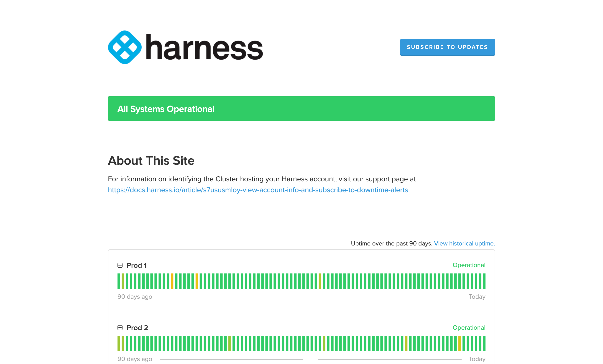Click yellow-green bar mid Prod 1 chart

320,281
